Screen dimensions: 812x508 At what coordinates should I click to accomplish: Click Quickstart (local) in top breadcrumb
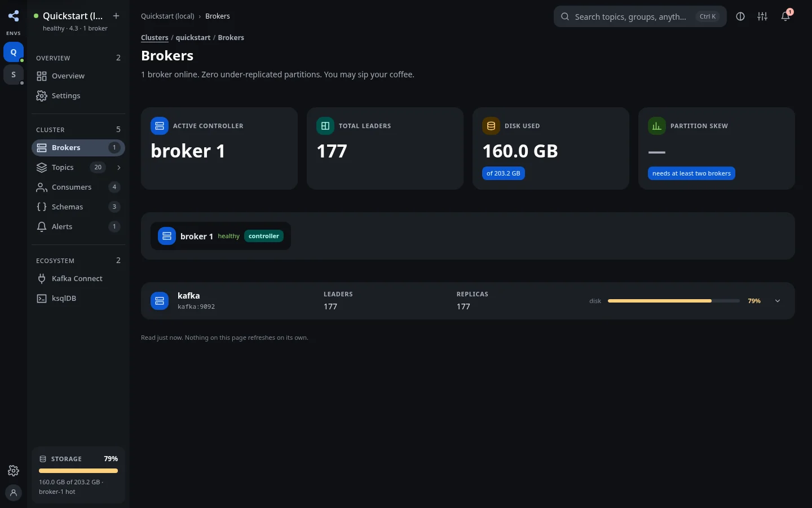click(x=167, y=16)
